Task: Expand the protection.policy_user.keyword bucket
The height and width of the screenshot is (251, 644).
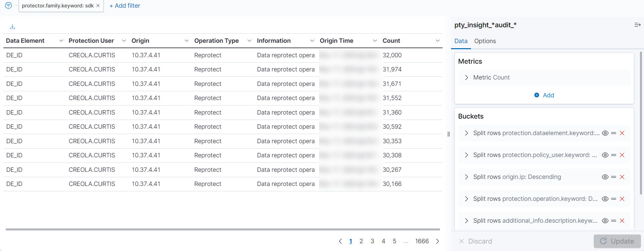Action: (467, 155)
